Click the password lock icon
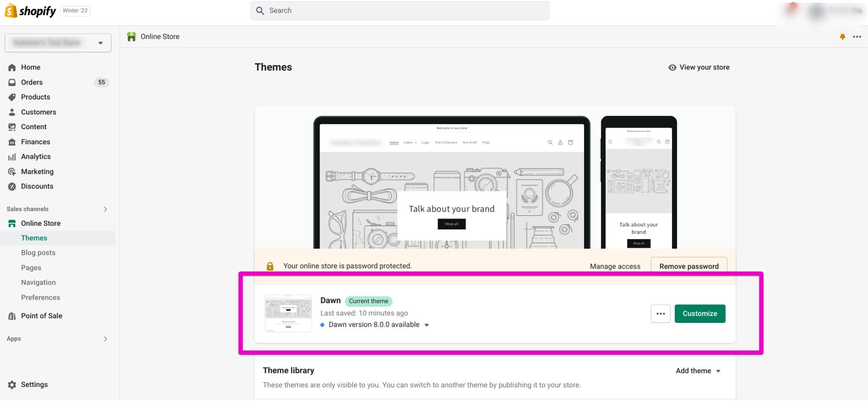The width and height of the screenshot is (868, 402). [270, 266]
